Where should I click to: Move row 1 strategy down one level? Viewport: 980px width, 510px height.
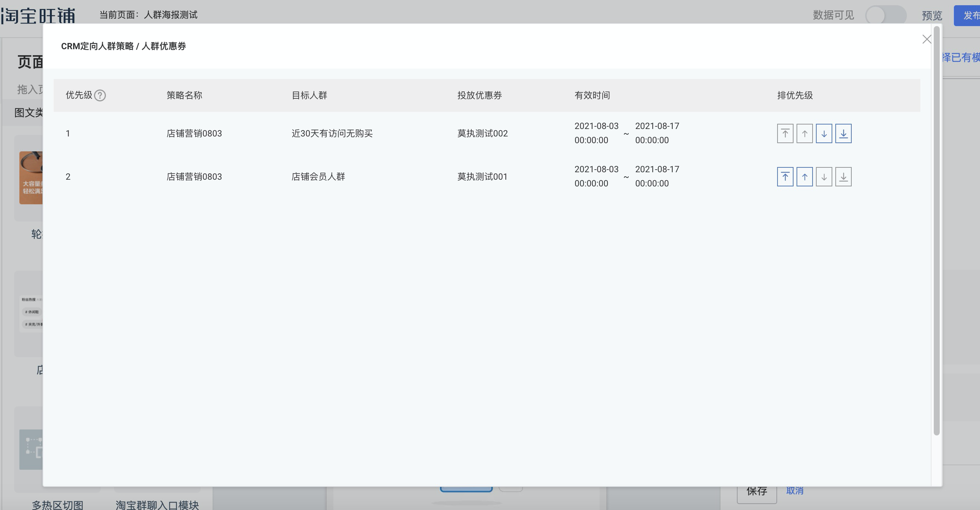(824, 133)
